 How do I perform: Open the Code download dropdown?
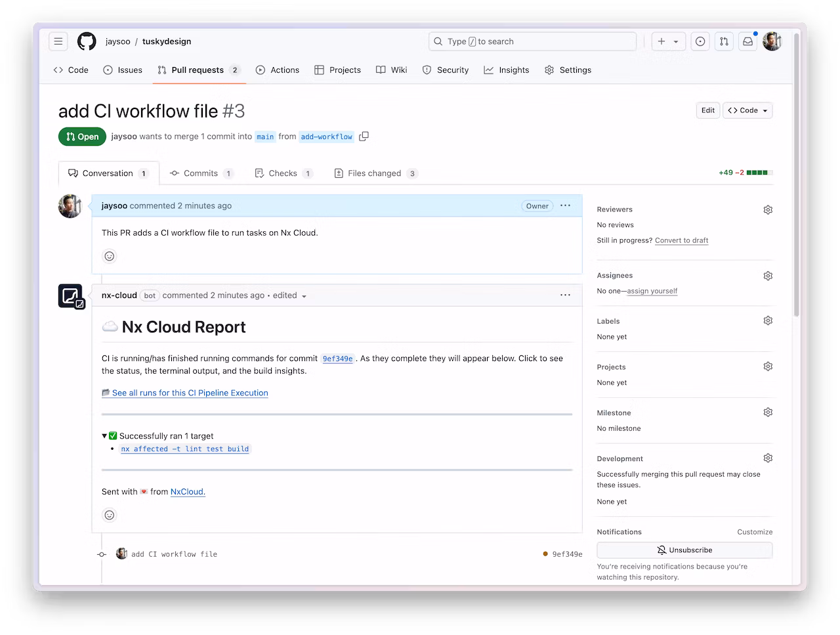[747, 110]
